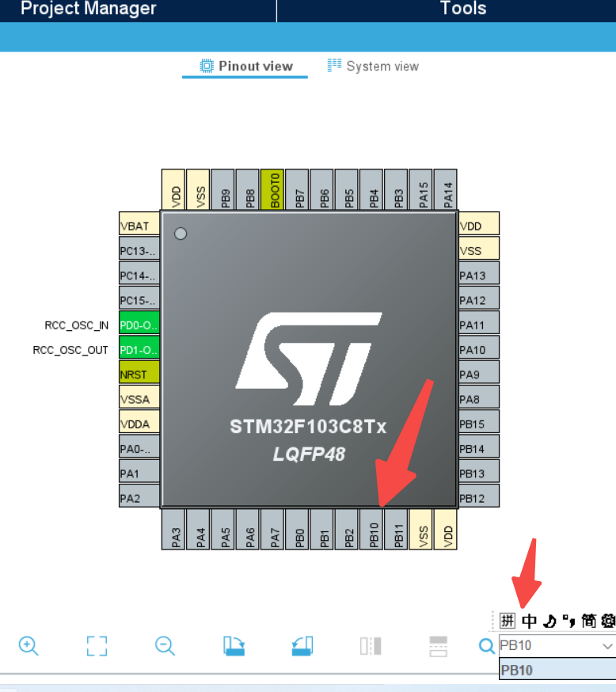The height and width of the screenshot is (692, 616).
Task: Click the PA10 pin
Action: [x=479, y=347]
